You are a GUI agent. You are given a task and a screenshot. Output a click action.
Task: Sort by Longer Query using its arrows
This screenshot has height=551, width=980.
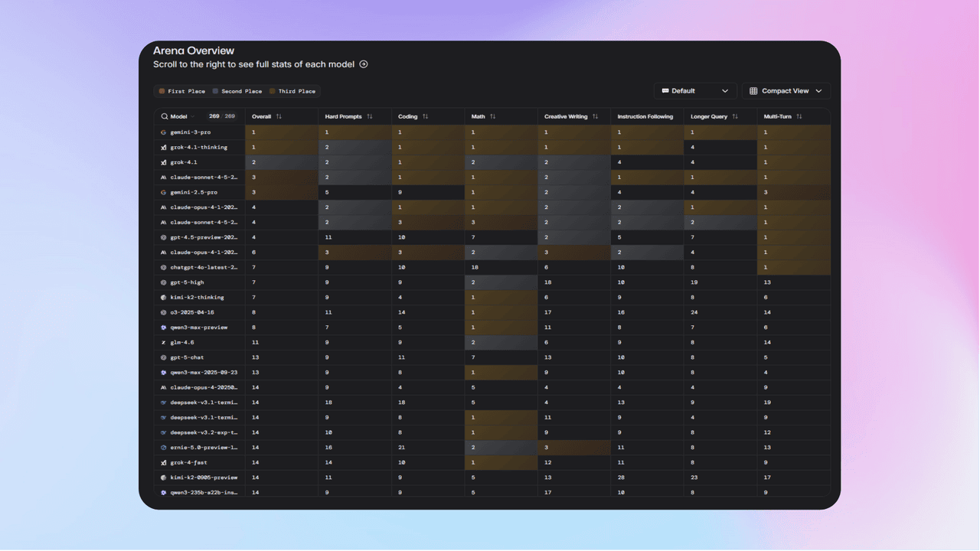(x=735, y=116)
